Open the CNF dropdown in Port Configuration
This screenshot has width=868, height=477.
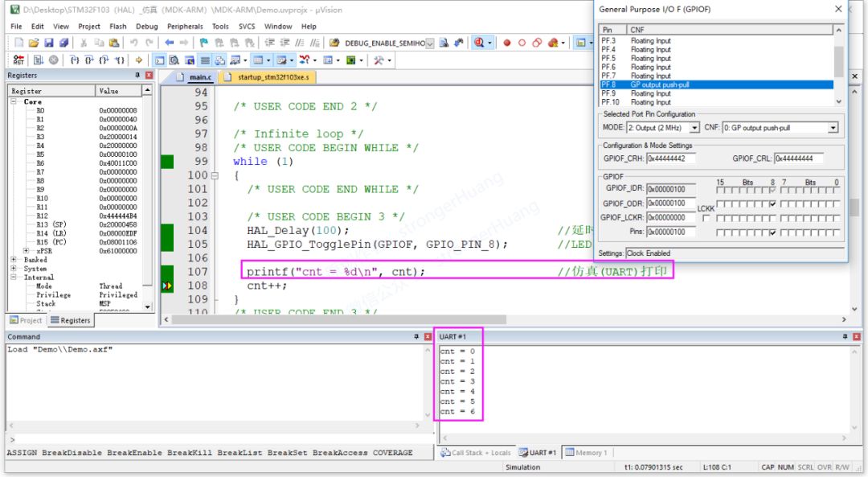coord(833,127)
